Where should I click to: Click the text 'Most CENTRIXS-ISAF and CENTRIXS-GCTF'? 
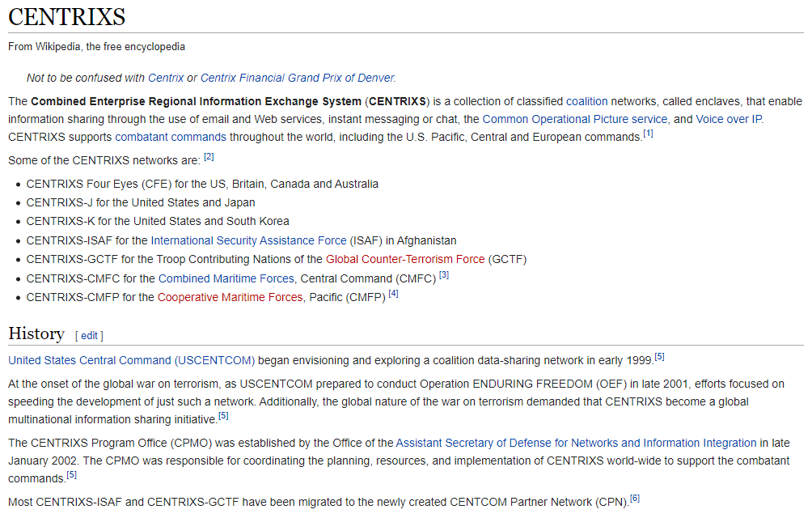[124, 503]
